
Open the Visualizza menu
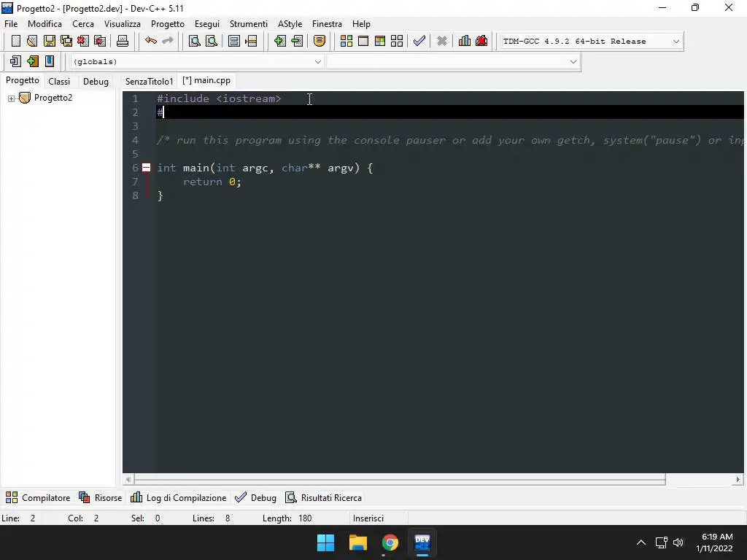point(123,24)
